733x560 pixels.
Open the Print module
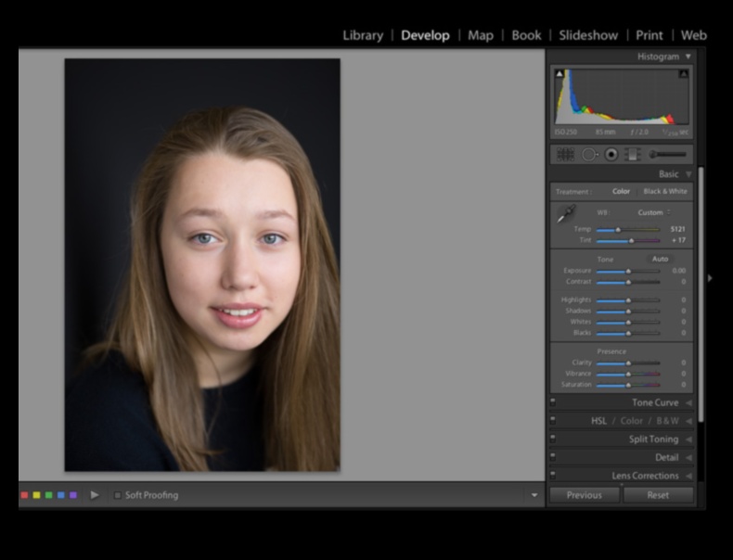pos(649,35)
